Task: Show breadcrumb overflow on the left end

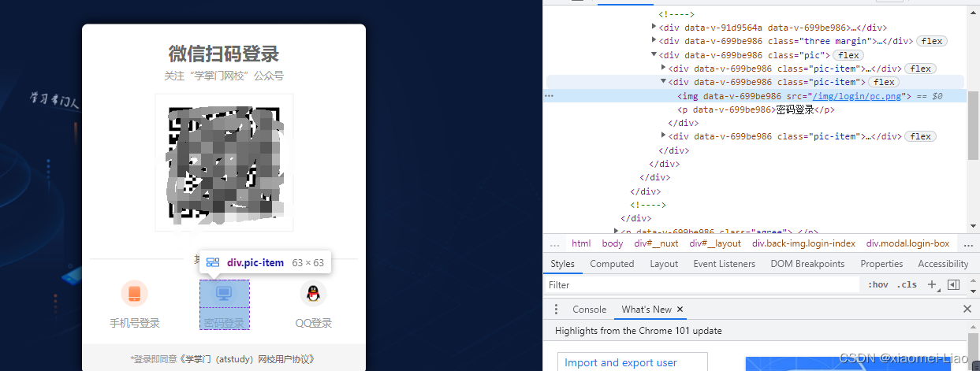Action: pyautogui.click(x=554, y=243)
